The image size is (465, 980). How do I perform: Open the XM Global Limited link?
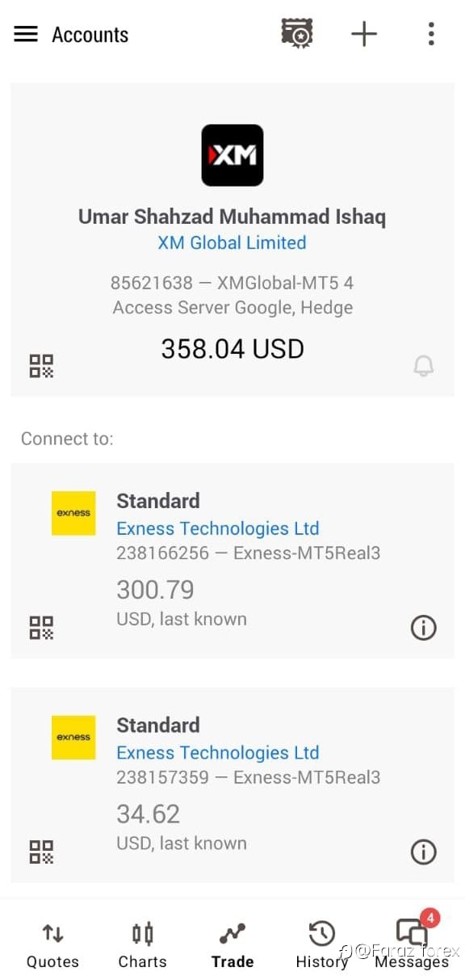click(232, 242)
